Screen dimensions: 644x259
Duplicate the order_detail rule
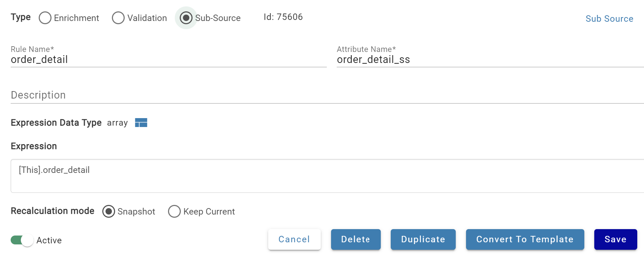pos(423,239)
